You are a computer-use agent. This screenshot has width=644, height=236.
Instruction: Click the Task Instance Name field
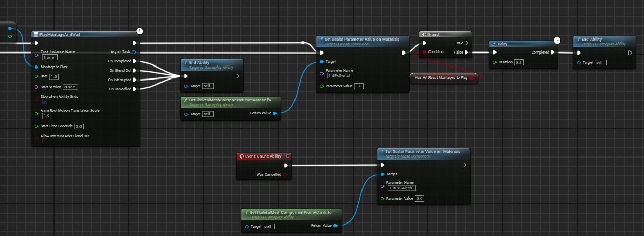pyautogui.click(x=50, y=57)
